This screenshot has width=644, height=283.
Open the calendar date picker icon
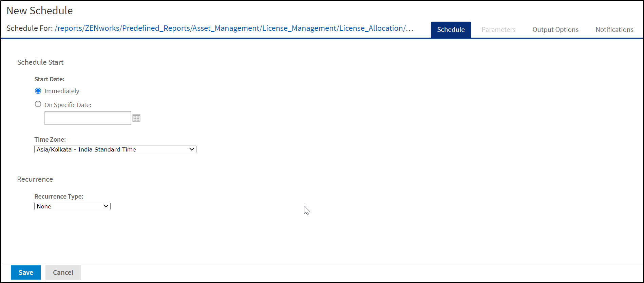(x=136, y=118)
